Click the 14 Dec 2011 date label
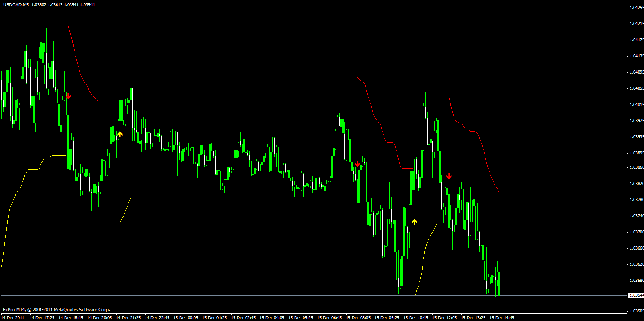This screenshot has width=644, height=321. coord(13,317)
